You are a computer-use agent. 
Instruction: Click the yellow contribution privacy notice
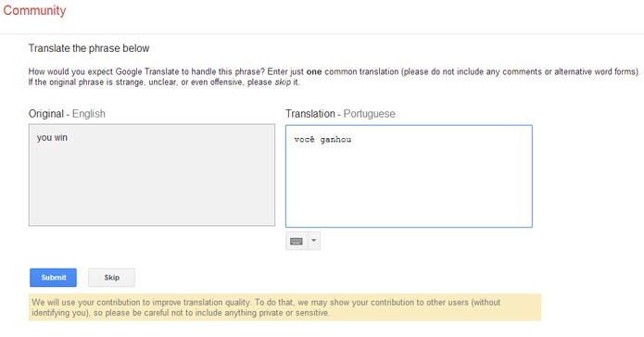[285, 307]
